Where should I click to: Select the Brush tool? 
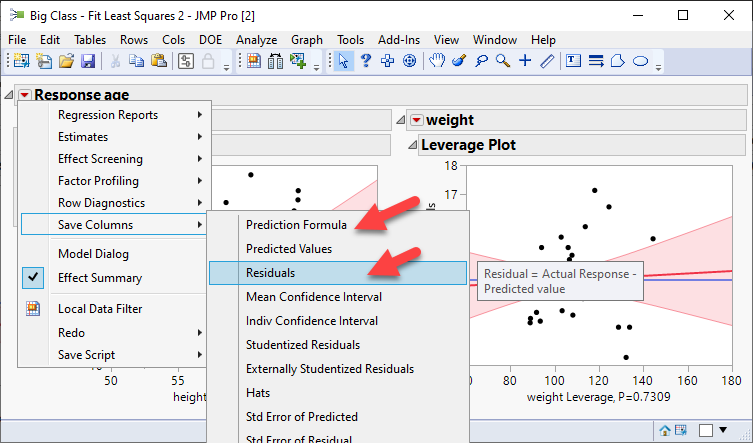pos(459,61)
